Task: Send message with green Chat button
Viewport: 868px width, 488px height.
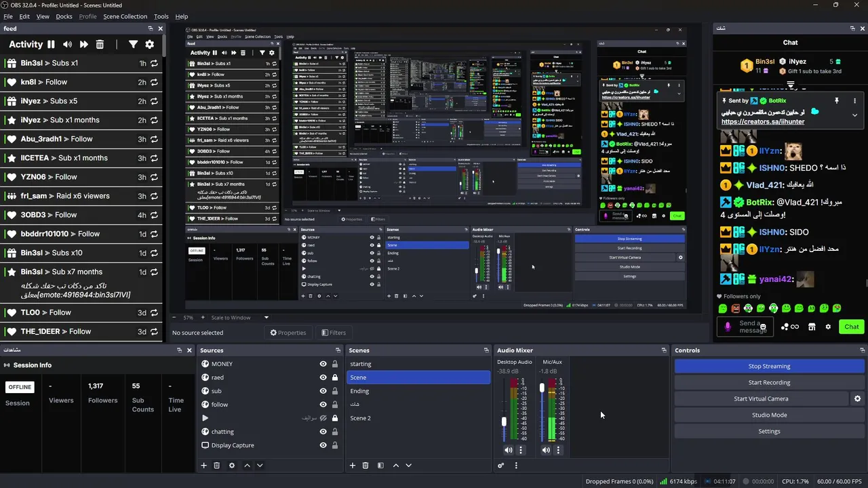Action: click(x=852, y=327)
